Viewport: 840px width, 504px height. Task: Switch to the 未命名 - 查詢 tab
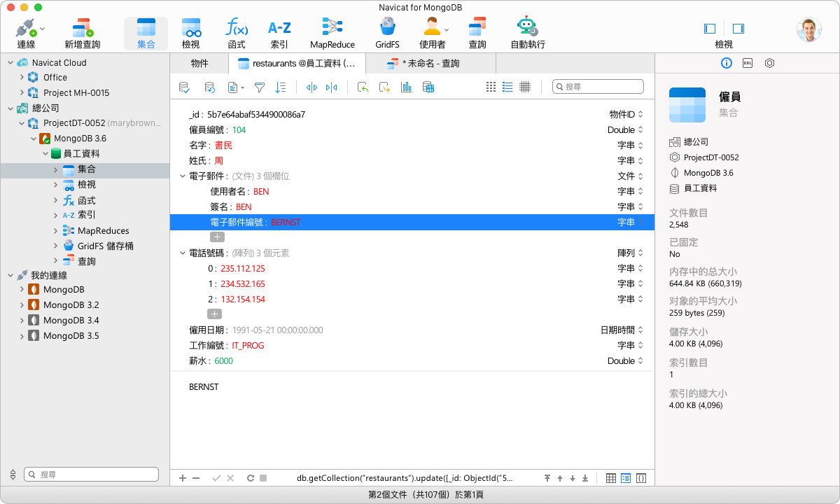431,63
